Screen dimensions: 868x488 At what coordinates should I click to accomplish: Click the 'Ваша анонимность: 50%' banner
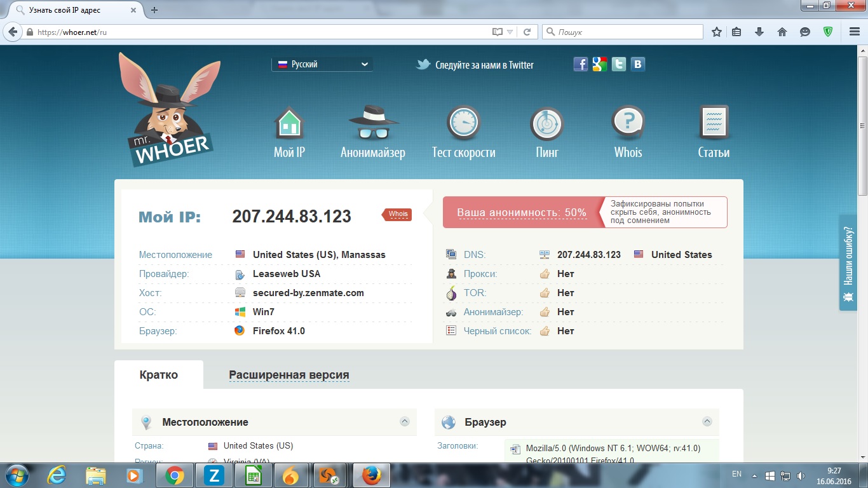(x=522, y=212)
